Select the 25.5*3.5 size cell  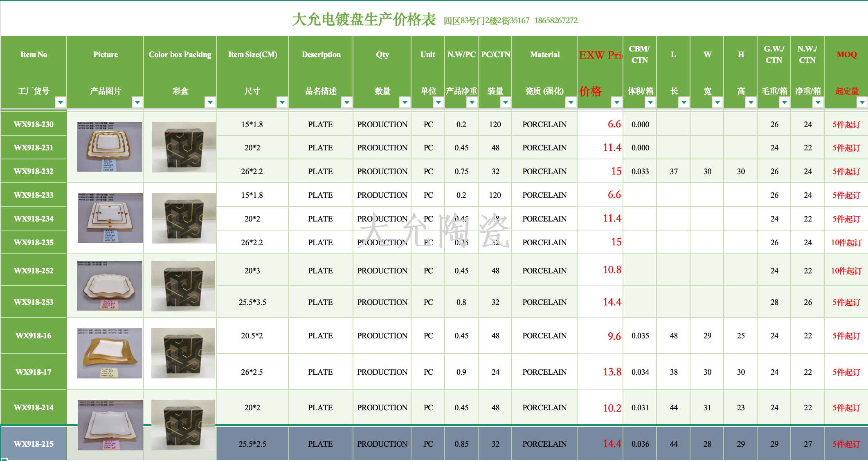(x=252, y=302)
